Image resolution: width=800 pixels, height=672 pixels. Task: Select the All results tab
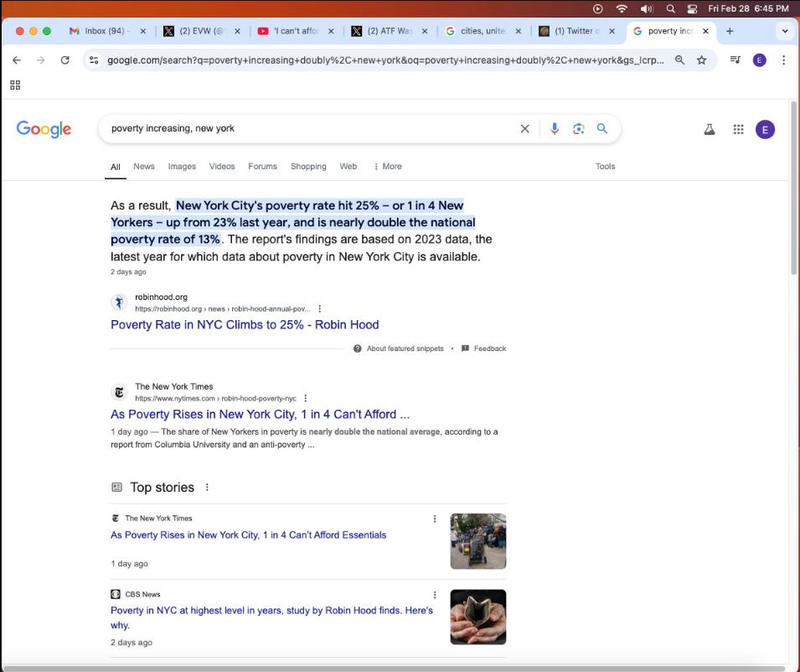tap(116, 167)
